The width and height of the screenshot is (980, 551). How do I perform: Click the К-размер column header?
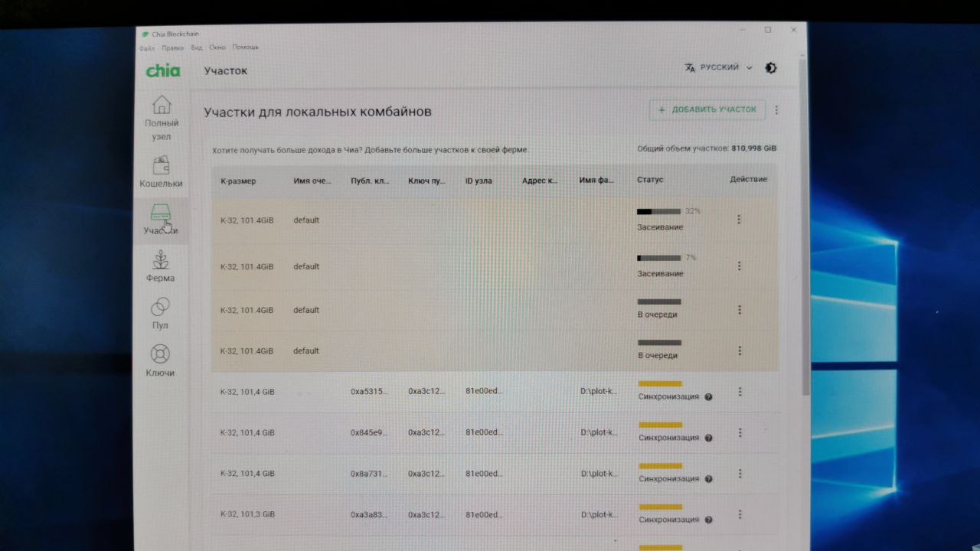(x=238, y=181)
